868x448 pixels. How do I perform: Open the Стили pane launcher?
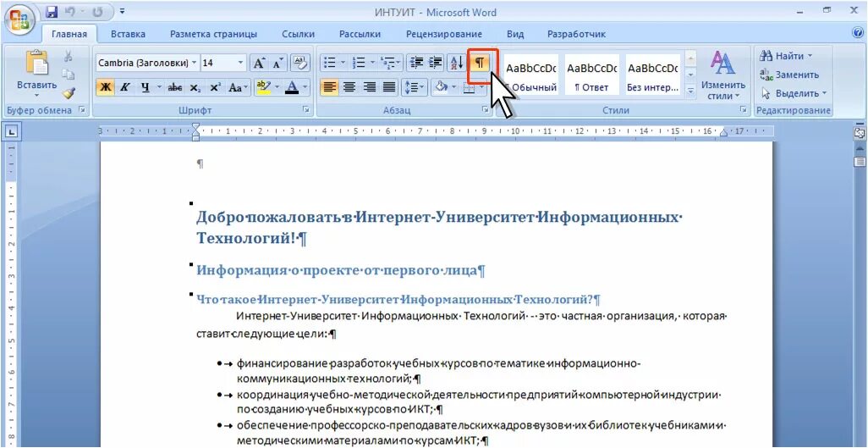(743, 111)
